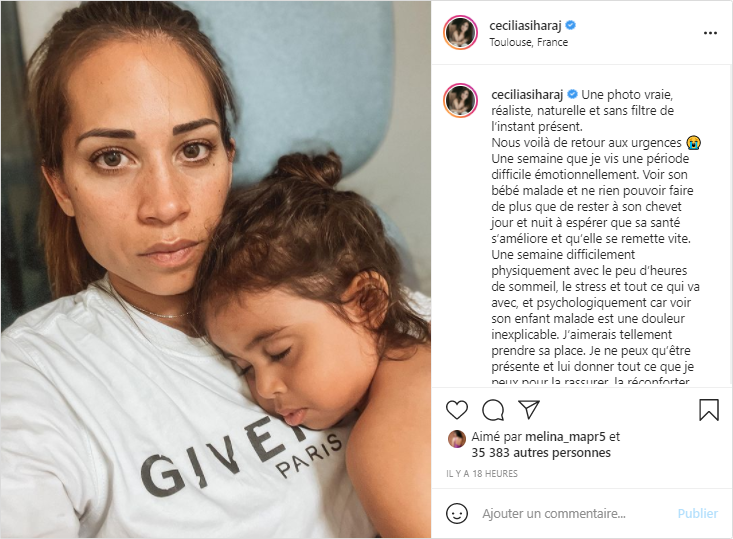Open comments with the speech bubble icon
This screenshot has width=733, height=539.
coord(493,410)
